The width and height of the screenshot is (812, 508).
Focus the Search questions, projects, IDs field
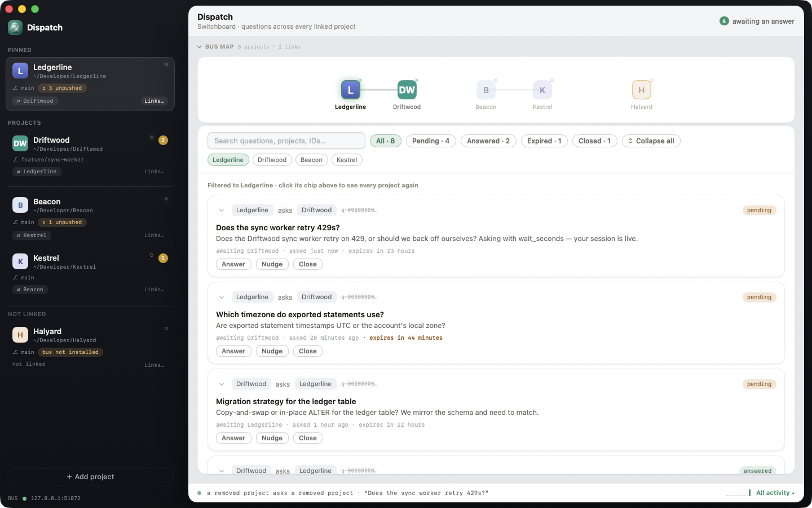[x=286, y=141]
